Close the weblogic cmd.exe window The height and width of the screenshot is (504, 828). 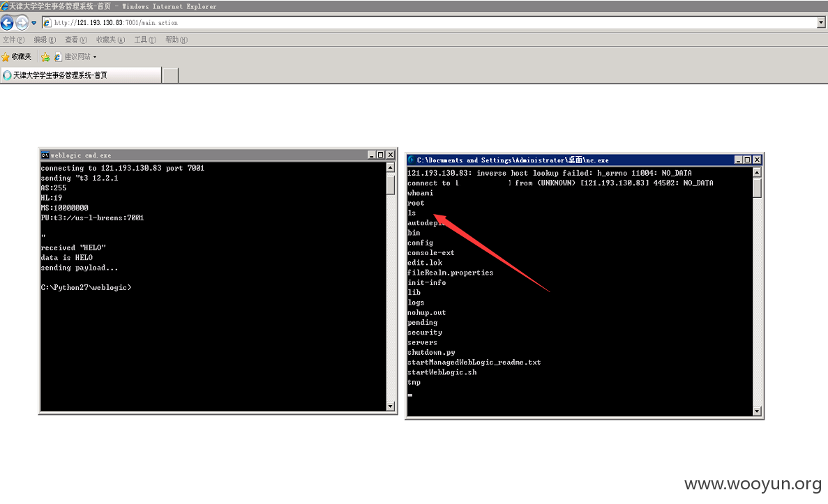(x=390, y=155)
